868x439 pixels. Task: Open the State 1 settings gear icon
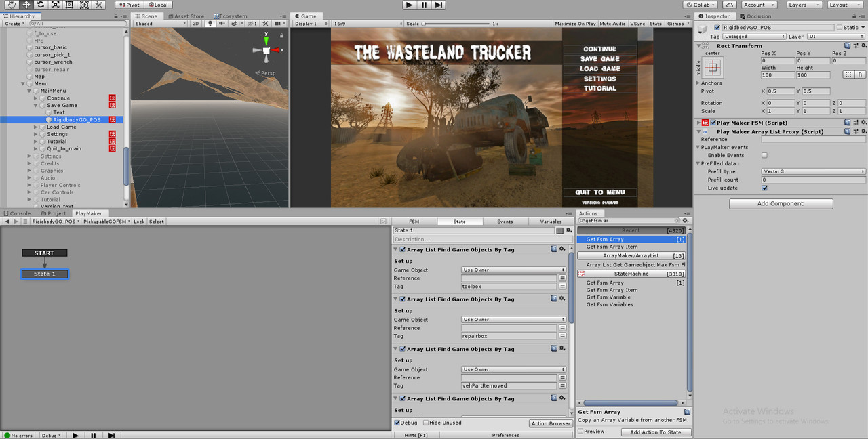[x=569, y=231]
